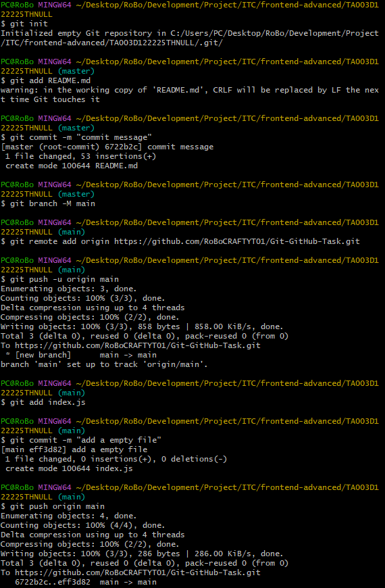Click the 't time Git touches it' line
The image size is (385, 588).
[x=50, y=99]
